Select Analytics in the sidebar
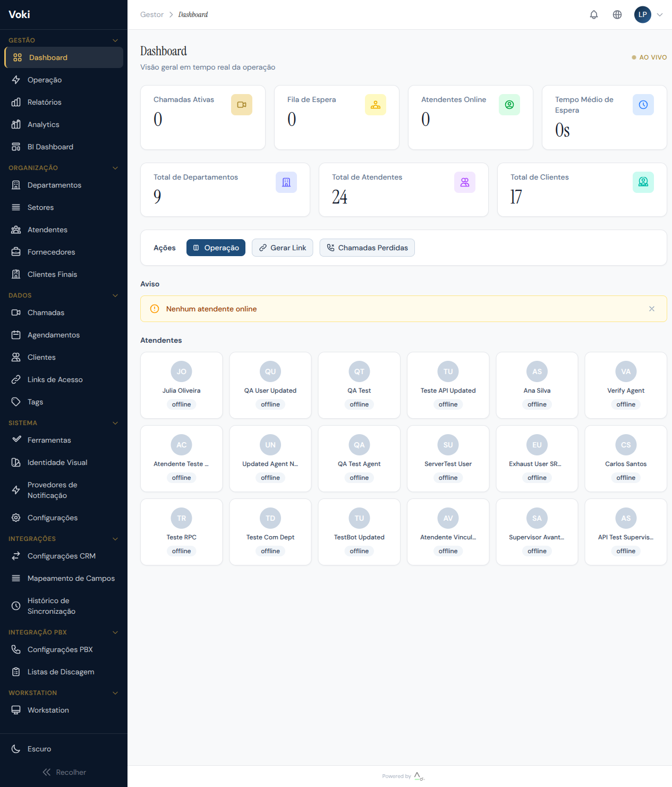 click(x=44, y=124)
